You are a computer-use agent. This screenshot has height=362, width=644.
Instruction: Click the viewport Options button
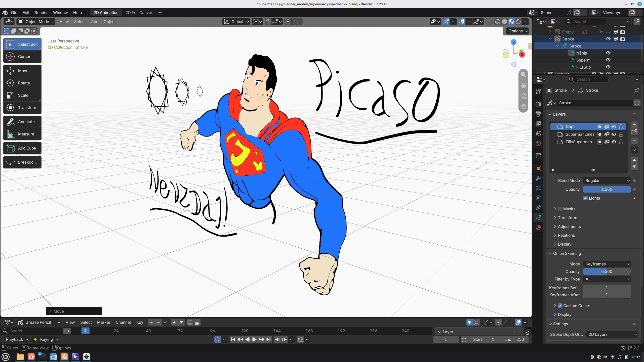tap(517, 31)
